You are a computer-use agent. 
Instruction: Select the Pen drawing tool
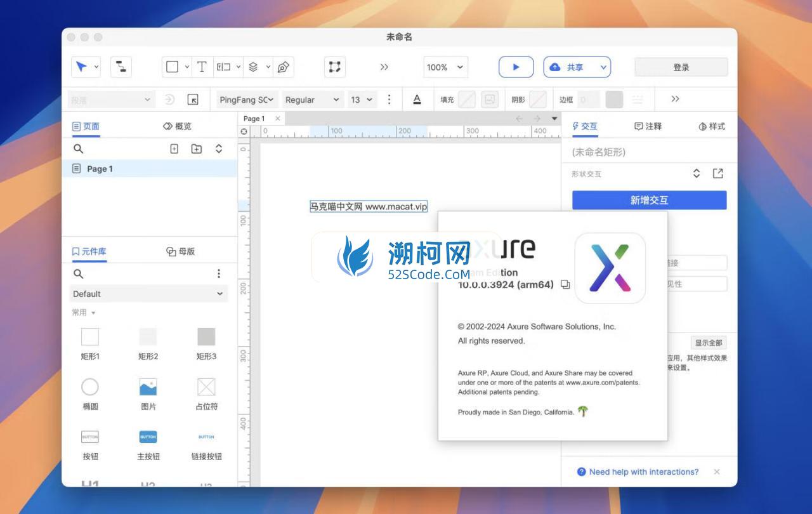tap(284, 67)
